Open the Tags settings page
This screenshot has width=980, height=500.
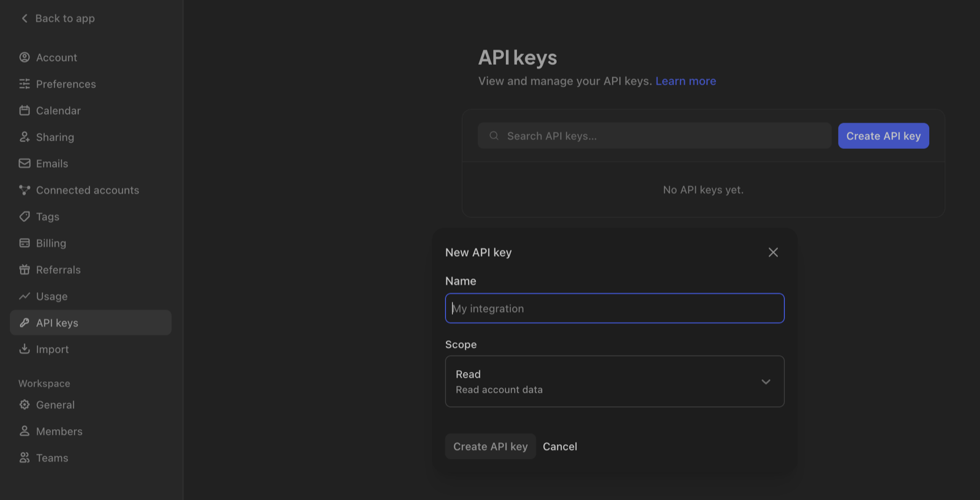tap(91, 216)
